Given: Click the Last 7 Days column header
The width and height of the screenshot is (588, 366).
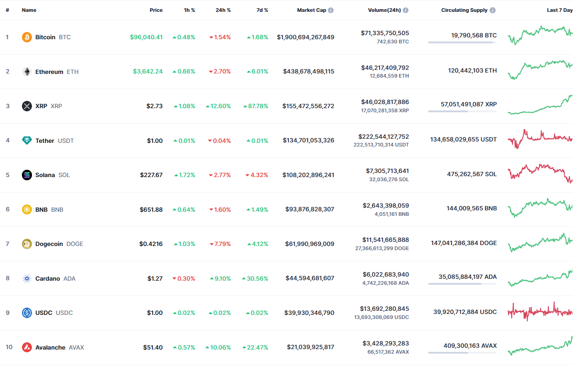Looking at the screenshot, I should click(560, 10).
